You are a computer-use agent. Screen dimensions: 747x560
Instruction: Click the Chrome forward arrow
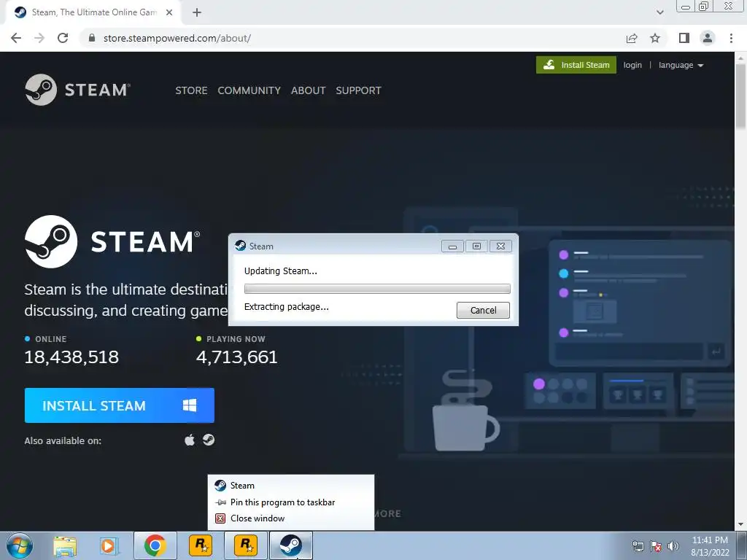[39, 38]
